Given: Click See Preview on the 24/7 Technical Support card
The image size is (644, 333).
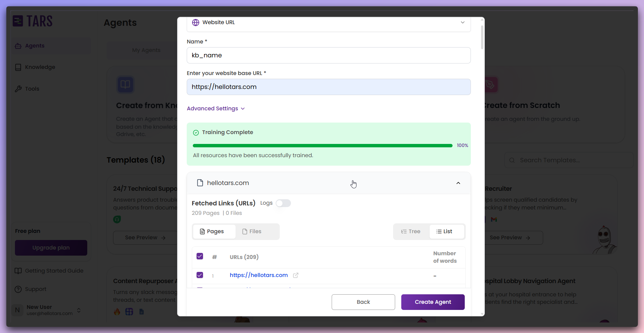Looking at the screenshot, I should pyautogui.click(x=145, y=238).
